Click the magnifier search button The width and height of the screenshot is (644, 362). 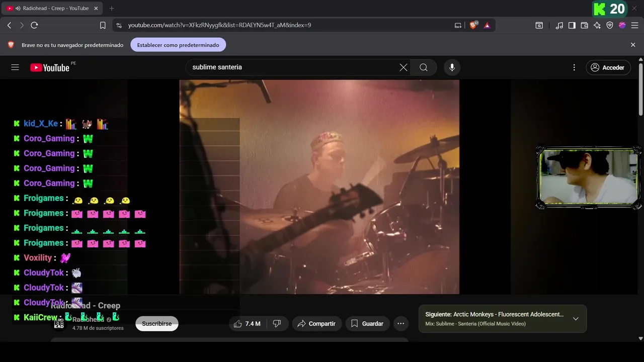[424, 67]
